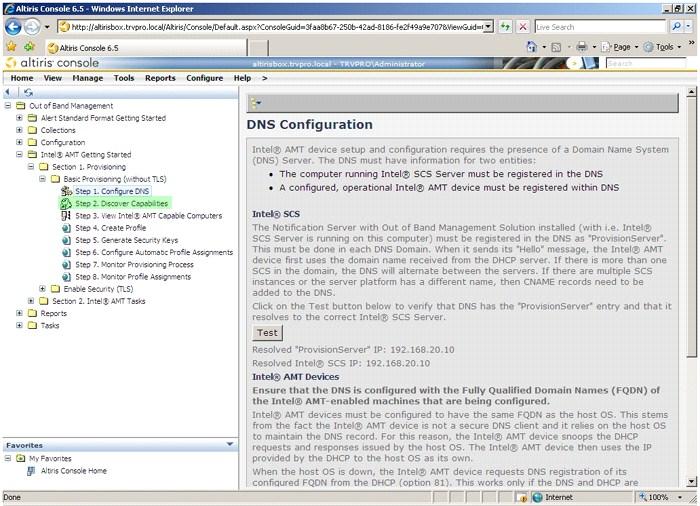Image resolution: width=700 pixels, height=506 pixels.
Task: Open Step 6. Configure Automatic Profile Assignments
Action: pos(154,252)
